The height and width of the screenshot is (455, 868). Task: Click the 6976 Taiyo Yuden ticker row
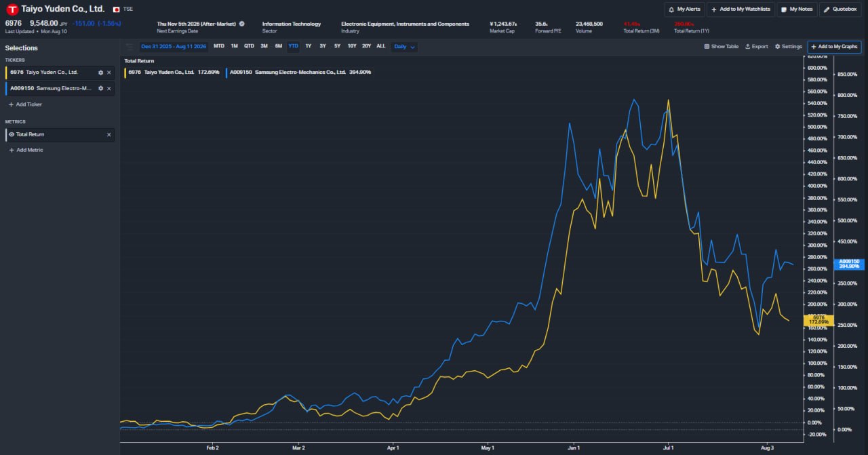click(60, 73)
